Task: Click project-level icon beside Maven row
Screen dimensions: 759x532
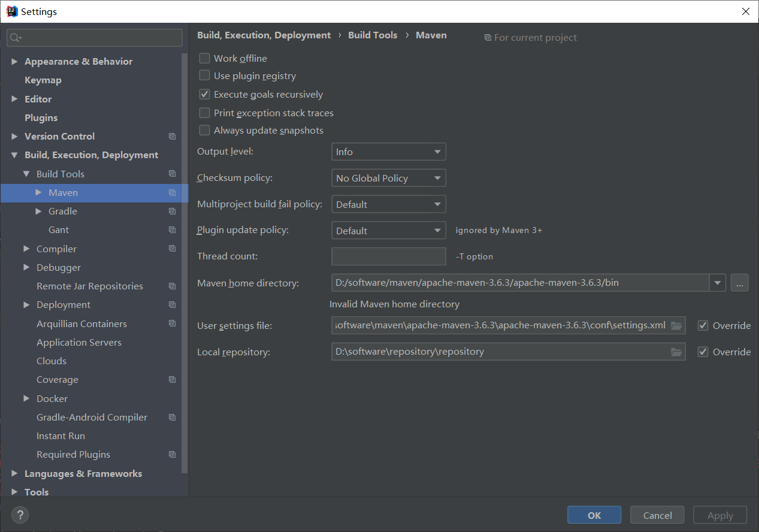Action: [x=172, y=193]
